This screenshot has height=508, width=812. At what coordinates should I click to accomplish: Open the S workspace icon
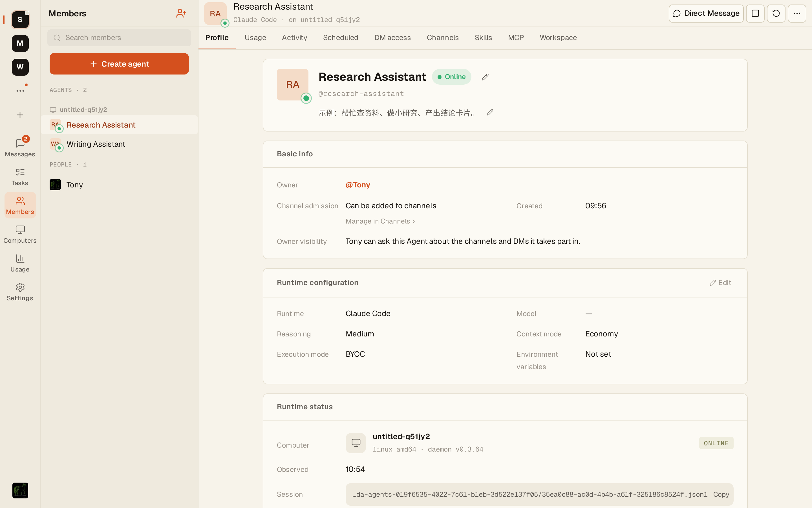coord(20,19)
